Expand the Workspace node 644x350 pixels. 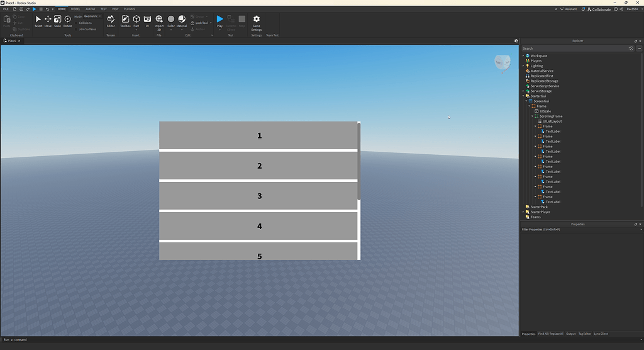(x=523, y=56)
